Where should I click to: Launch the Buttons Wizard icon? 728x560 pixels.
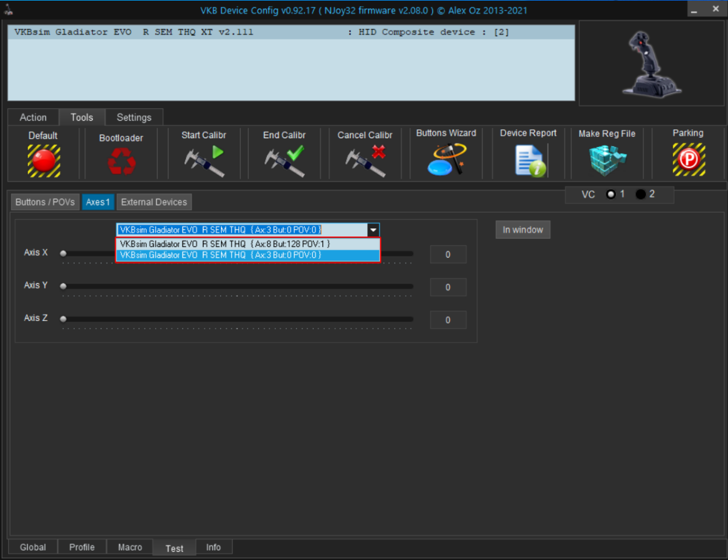(x=446, y=159)
